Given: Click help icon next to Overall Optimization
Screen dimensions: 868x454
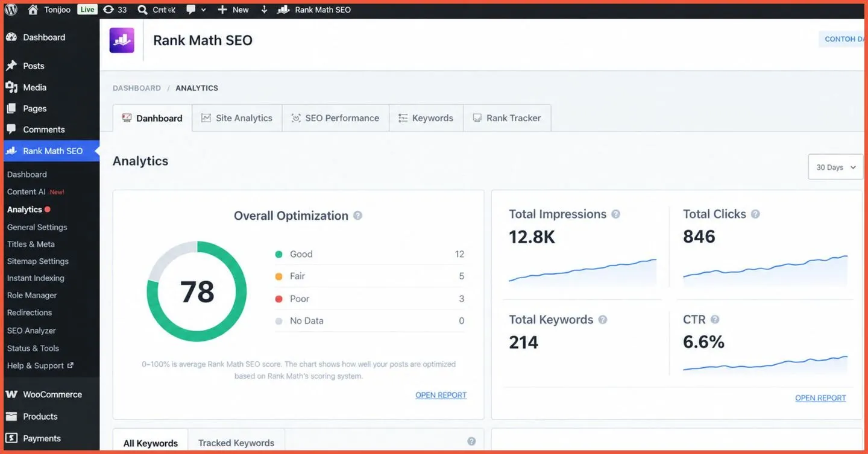Looking at the screenshot, I should tap(357, 216).
